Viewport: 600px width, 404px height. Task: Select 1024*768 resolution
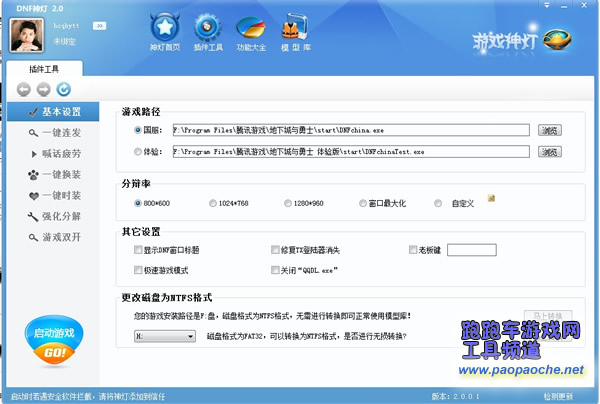coord(213,203)
